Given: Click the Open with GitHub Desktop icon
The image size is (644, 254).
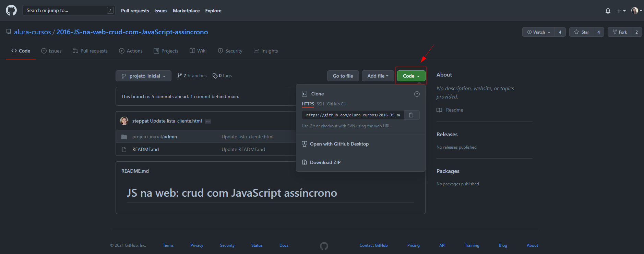Looking at the screenshot, I should (x=305, y=144).
